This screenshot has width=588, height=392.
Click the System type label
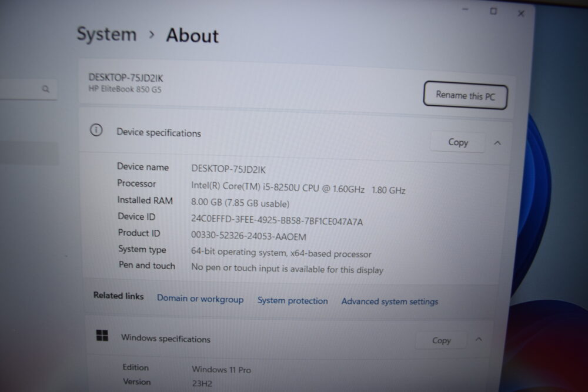[142, 249]
